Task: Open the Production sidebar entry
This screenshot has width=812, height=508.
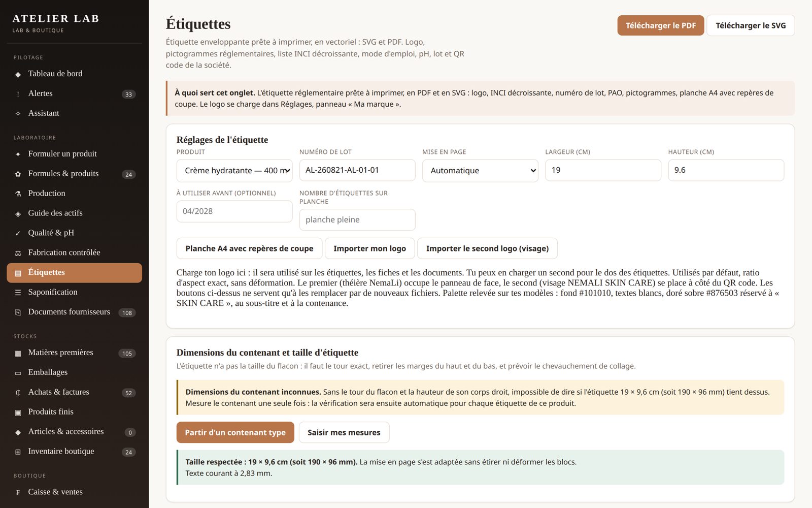Action: click(x=74, y=194)
